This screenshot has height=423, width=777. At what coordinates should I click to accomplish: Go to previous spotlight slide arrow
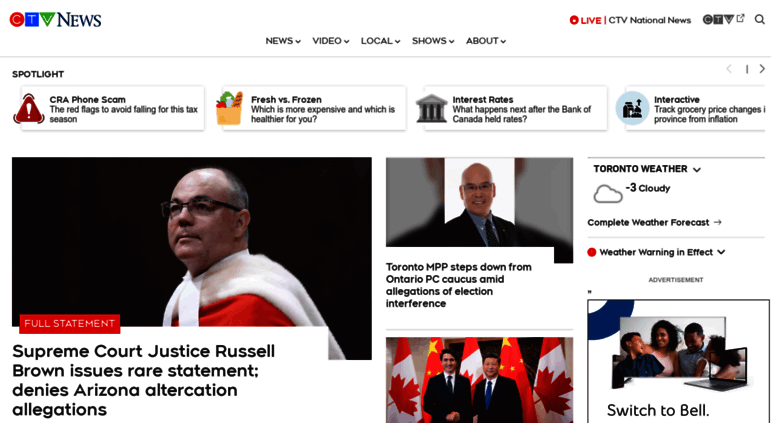tap(729, 69)
